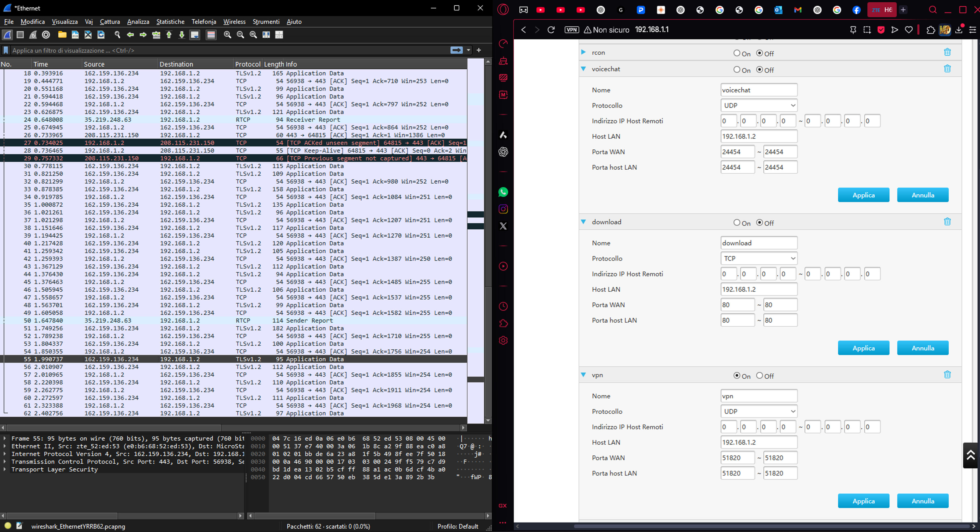Set rcon rule to Off

click(x=759, y=53)
